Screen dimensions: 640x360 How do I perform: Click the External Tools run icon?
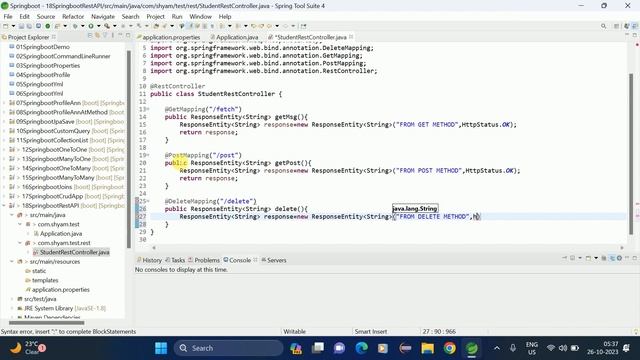107,26
